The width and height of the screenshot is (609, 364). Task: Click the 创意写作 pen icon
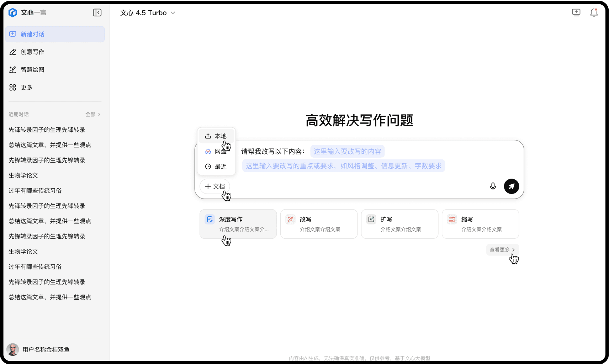click(13, 52)
